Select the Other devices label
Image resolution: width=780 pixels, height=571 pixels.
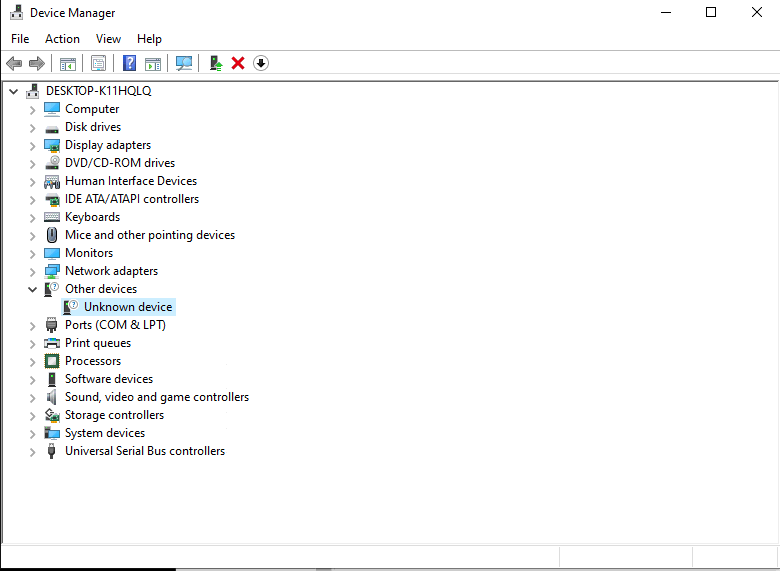point(101,289)
